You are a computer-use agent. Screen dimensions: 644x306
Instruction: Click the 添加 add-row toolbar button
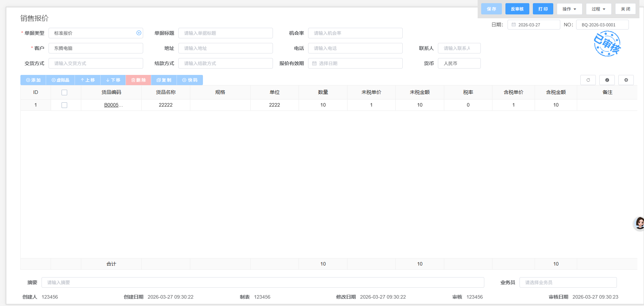point(33,80)
